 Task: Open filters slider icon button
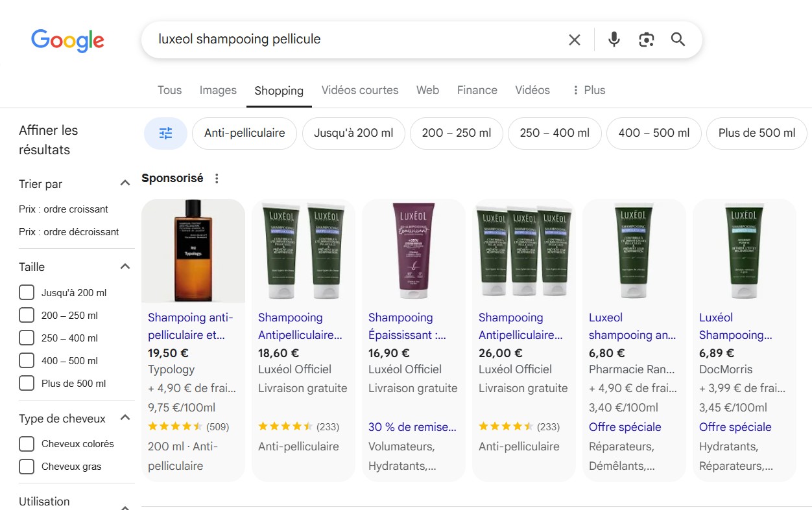(165, 133)
